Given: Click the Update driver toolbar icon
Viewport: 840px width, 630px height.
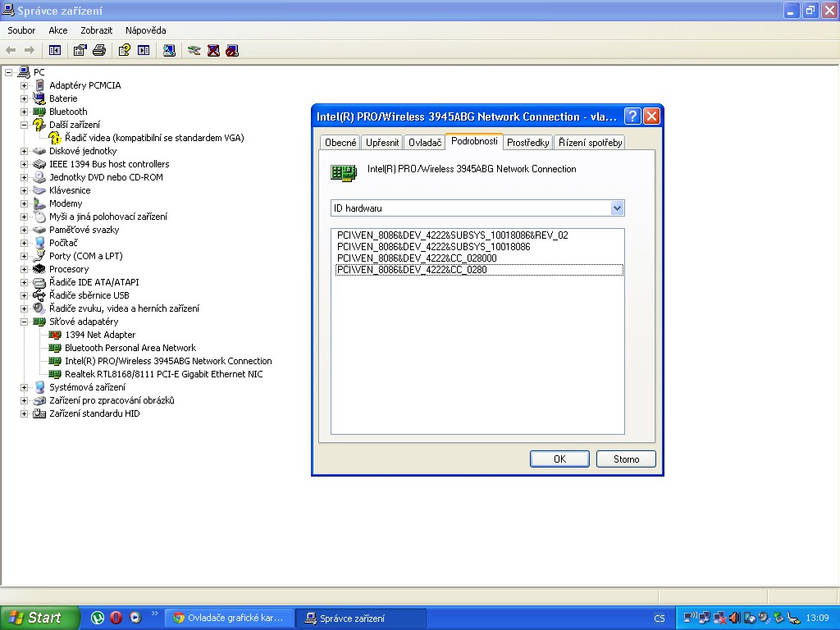Looking at the screenshot, I should point(194,50).
